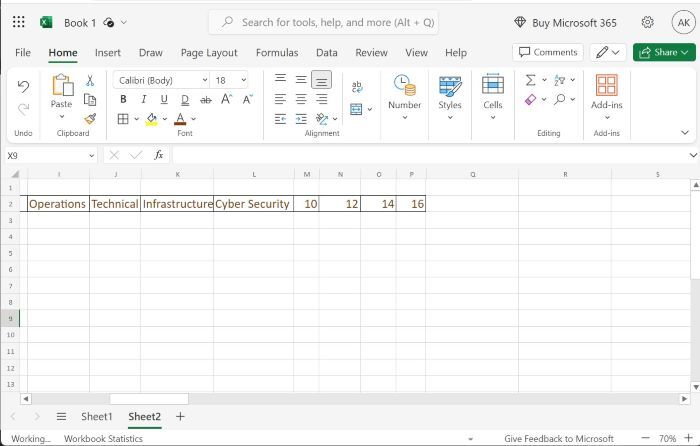
Task: Click the Undo arrow icon
Action: (x=23, y=87)
